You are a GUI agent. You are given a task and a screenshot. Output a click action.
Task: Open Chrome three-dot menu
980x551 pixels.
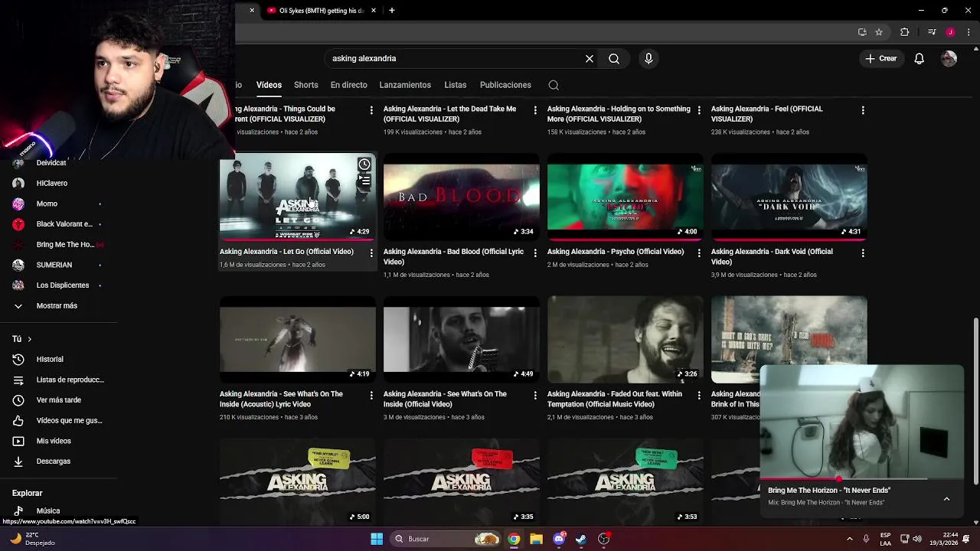[969, 32]
